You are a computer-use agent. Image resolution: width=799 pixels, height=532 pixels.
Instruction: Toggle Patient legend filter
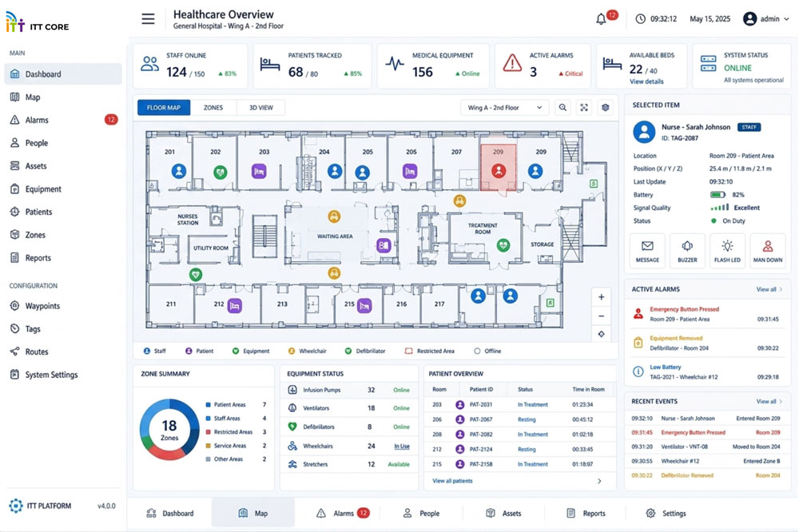199,351
